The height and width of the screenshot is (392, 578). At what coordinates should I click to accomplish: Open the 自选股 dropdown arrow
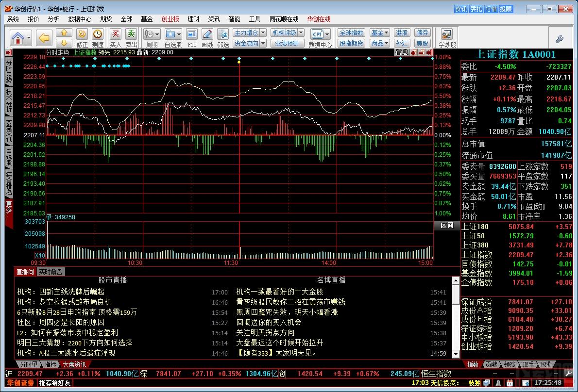click(180, 34)
